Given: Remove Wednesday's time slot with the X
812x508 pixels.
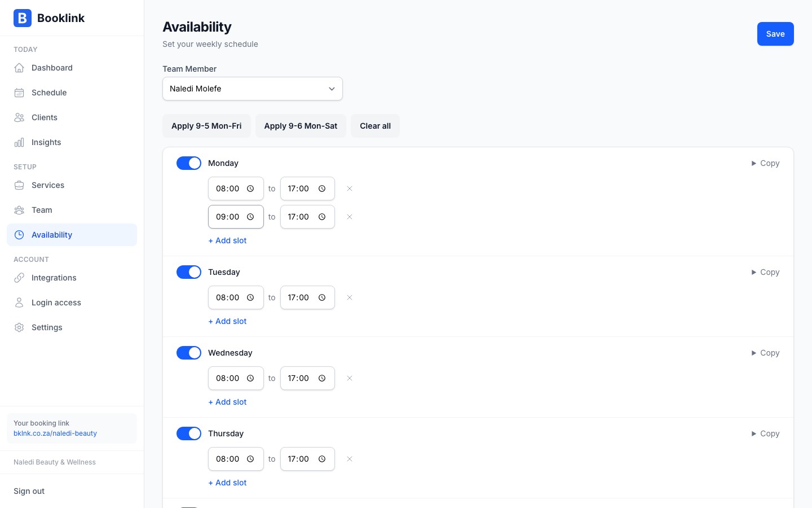Looking at the screenshot, I should tap(350, 378).
